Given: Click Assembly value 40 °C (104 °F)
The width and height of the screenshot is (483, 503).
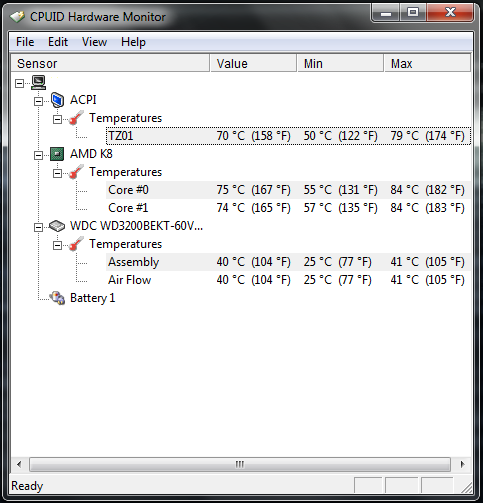Looking at the screenshot, I should (x=254, y=262).
